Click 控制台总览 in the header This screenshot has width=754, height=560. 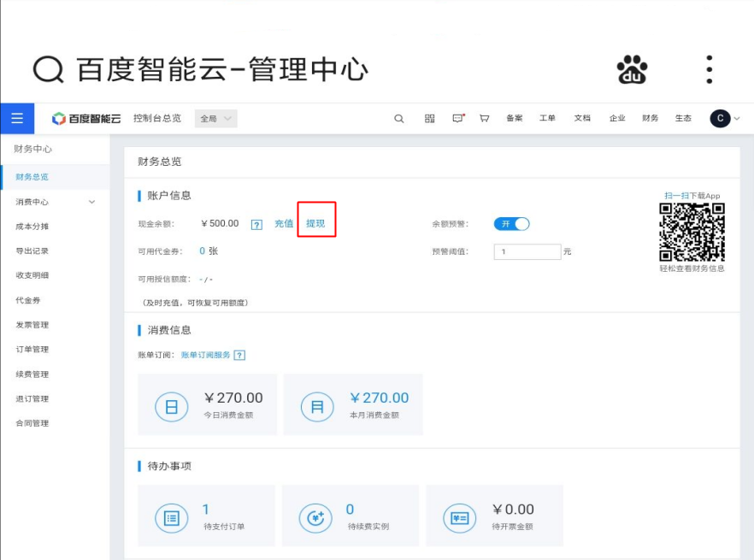click(157, 118)
